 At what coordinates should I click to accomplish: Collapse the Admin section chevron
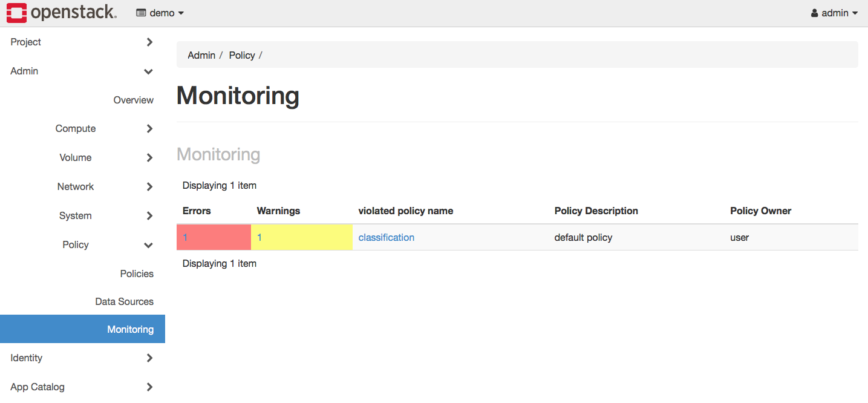148,72
